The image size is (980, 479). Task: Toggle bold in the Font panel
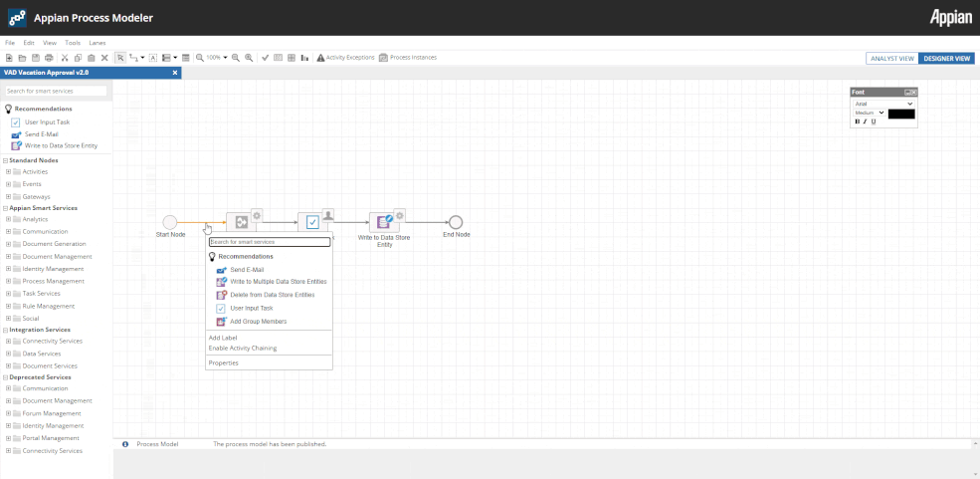(x=857, y=121)
